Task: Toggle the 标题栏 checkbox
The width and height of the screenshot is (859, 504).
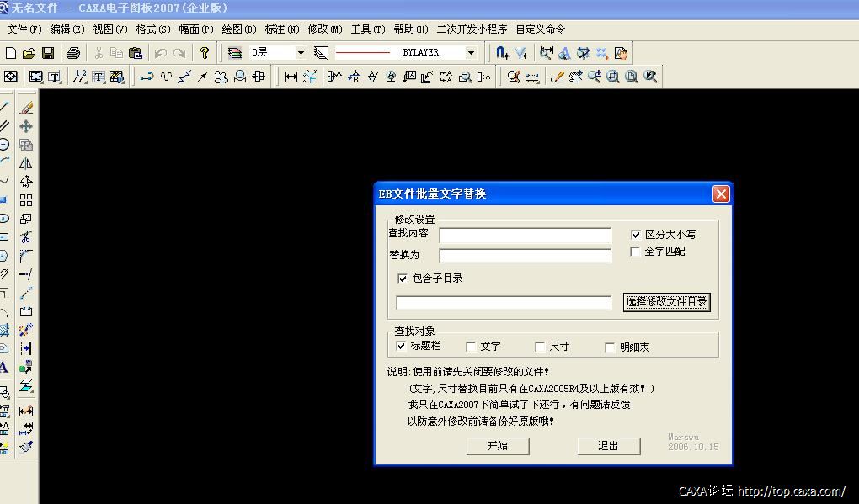Action: [x=401, y=346]
